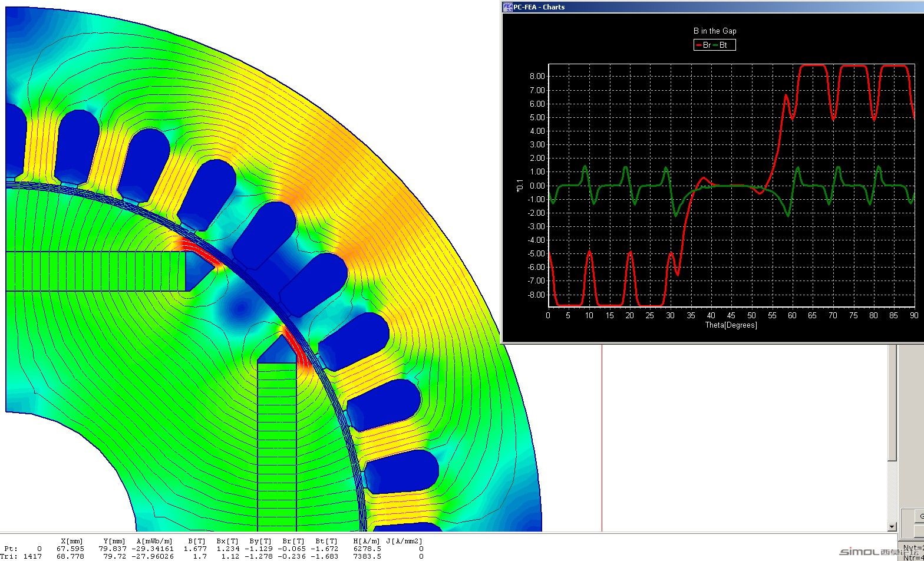The width and height of the screenshot is (924, 561).
Task: Click the By value -1.129
Action: tap(258, 549)
